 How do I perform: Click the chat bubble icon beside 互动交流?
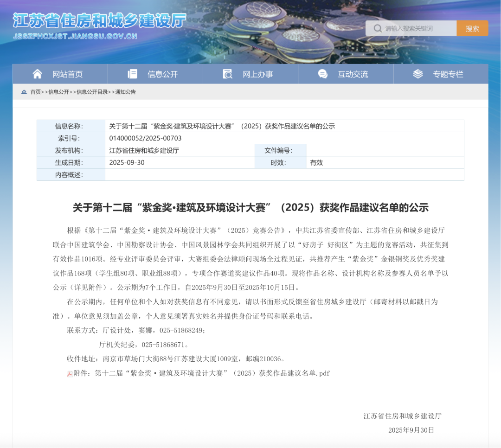coord(323,74)
